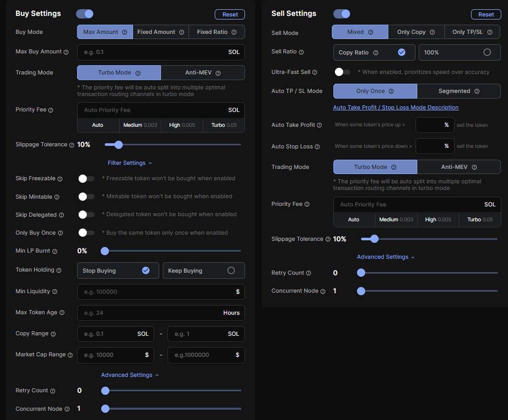Viewport: 508px width, 420px height.
Task: Select Stop Buying token holding option
Action: click(x=118, y=271)
